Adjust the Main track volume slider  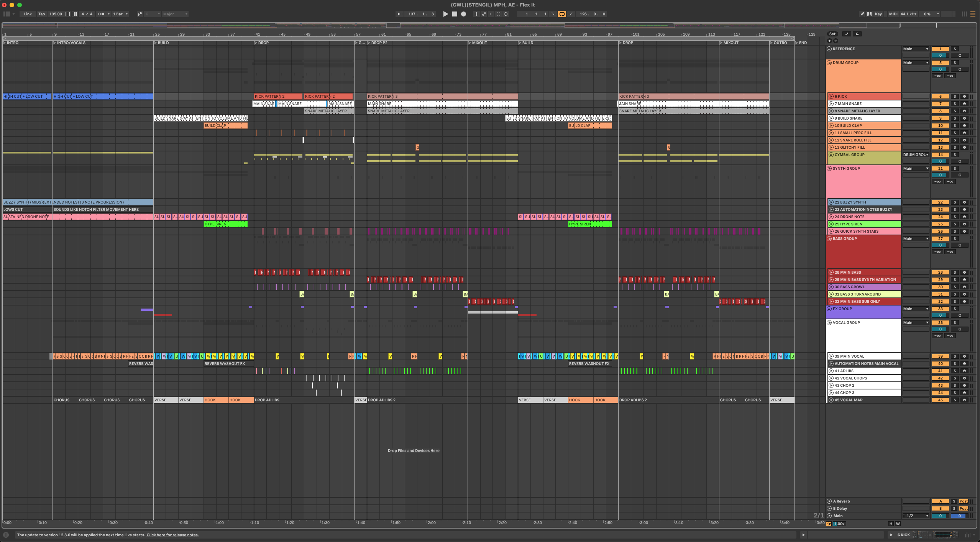click(x=940, y=516)
